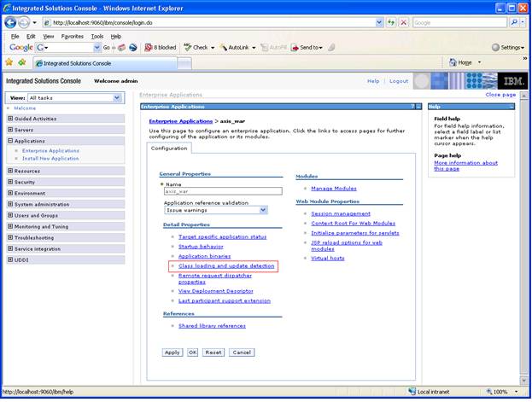Open the Manage Modules link
Viewport: 532px width, 402px height.
tap(334, 189)
